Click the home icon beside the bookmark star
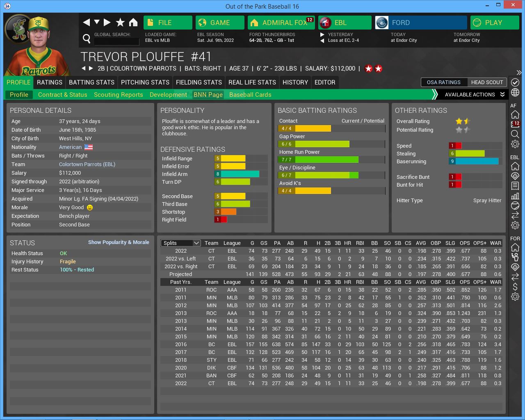 click(x=133, y=23)
